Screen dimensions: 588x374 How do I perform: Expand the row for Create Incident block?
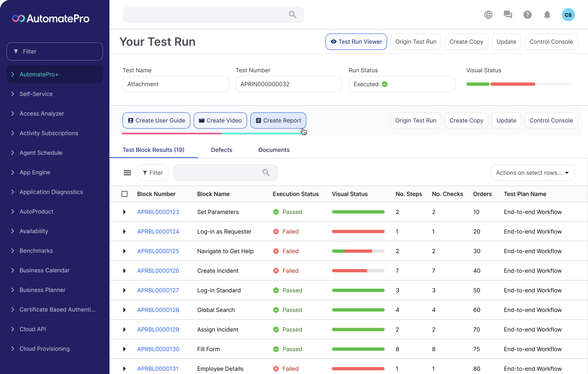point(124,271)
